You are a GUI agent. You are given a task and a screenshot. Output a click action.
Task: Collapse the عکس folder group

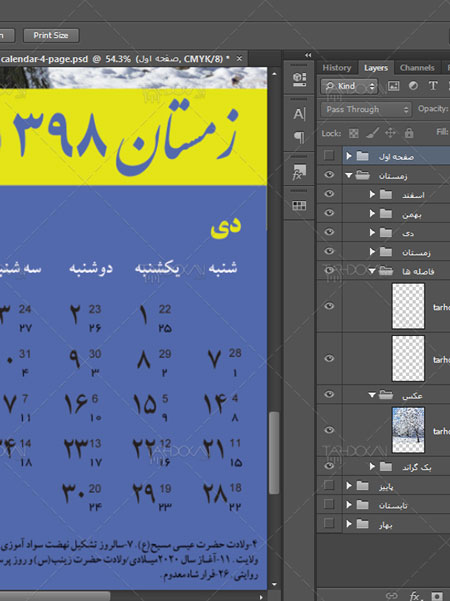371,394
